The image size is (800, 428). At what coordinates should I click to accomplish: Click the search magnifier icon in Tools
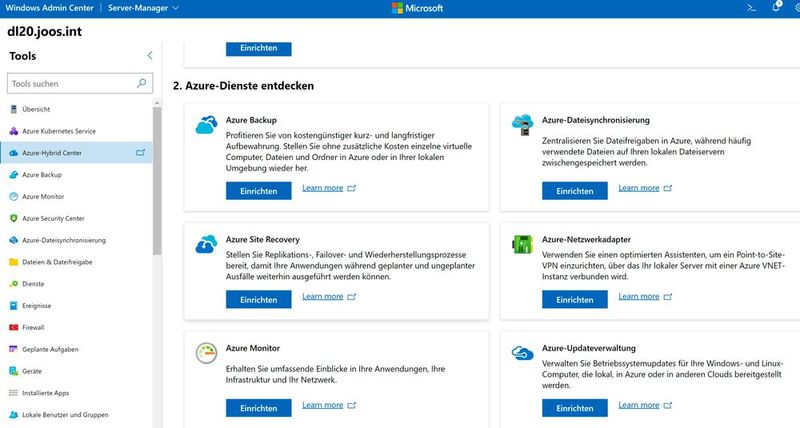[142, 83]
